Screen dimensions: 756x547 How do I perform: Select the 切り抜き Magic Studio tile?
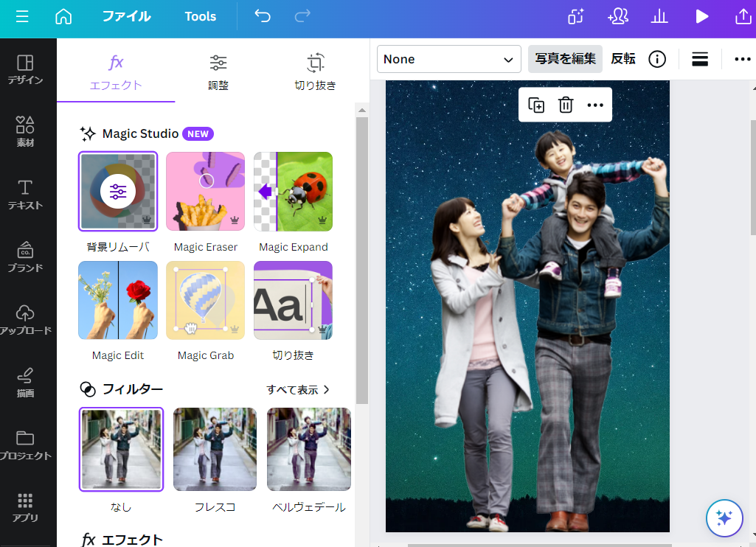click(x=293, y=300)
